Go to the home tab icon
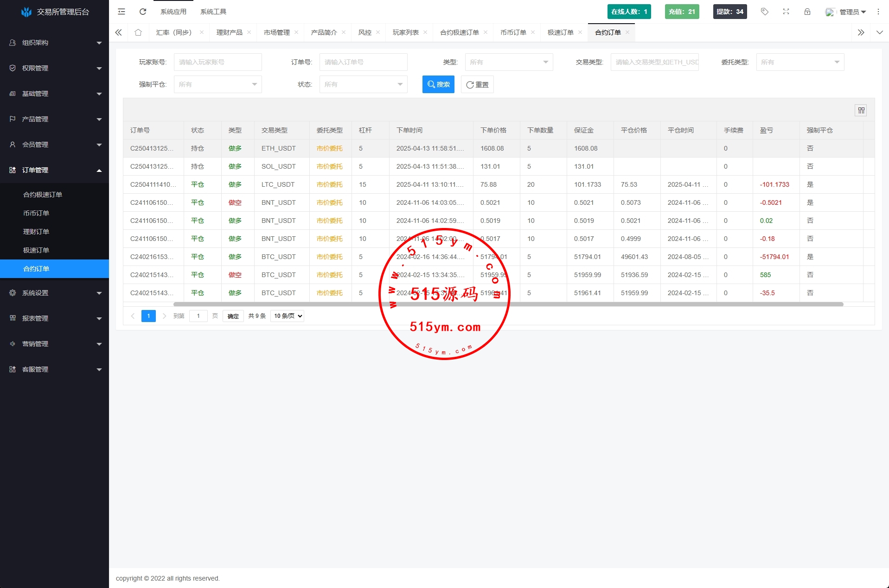Screen dimensions: 889x588 tap(138, 32)
